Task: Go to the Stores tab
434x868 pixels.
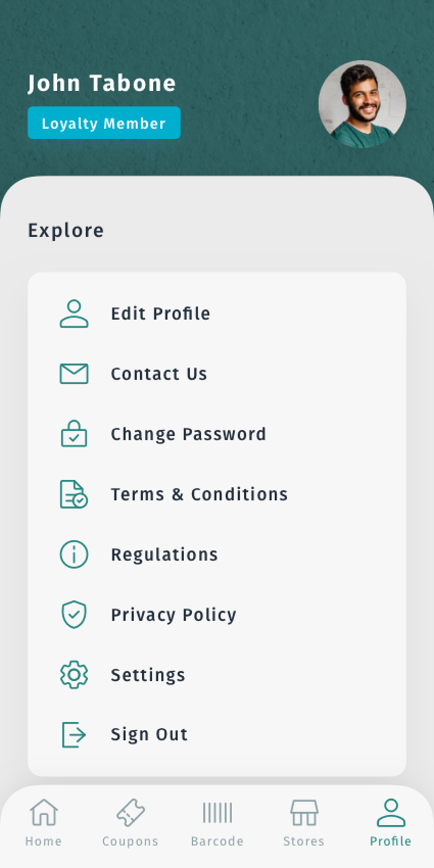Action: (304, 822)
